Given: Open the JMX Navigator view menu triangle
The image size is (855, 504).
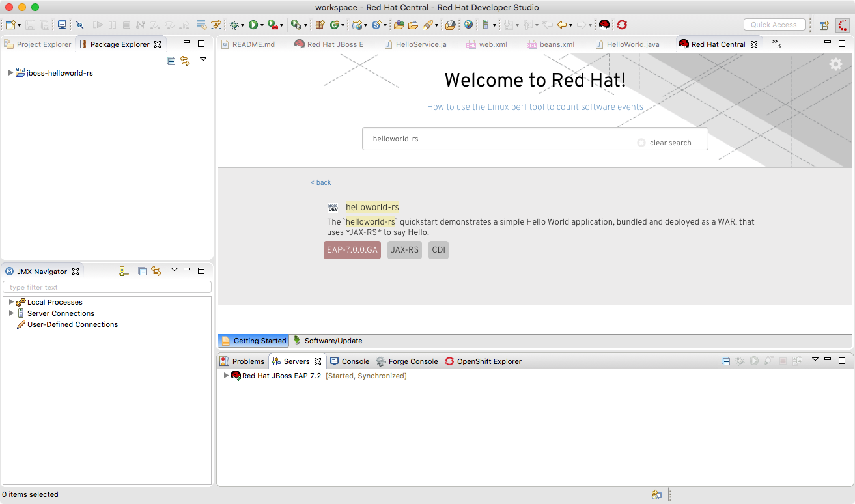Looking at the screenshot, I should [174, 270].
